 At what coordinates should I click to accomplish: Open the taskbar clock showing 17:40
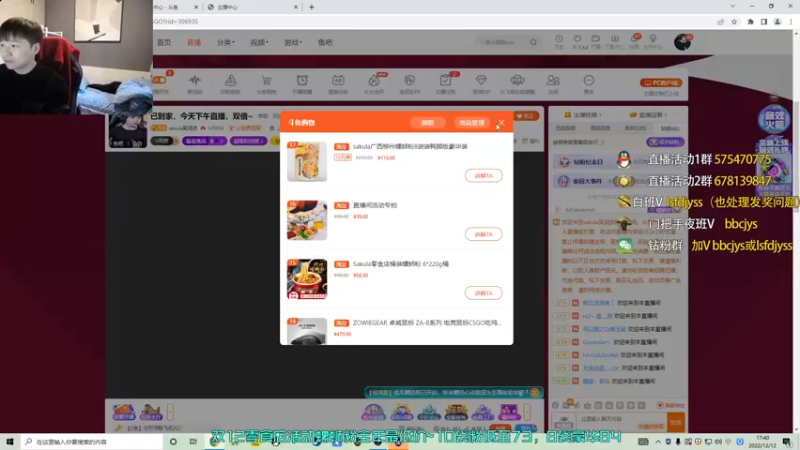coord(762,441)
